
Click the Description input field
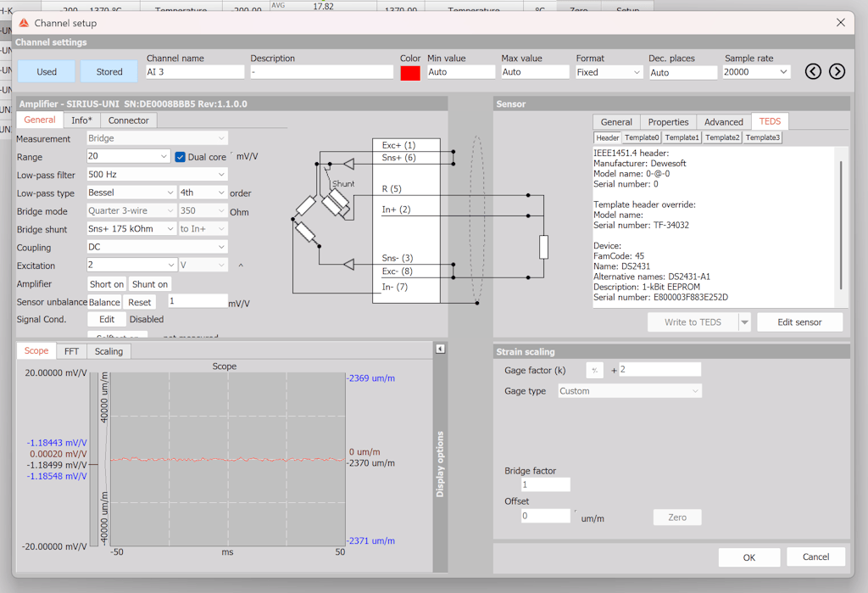[321, 72]
